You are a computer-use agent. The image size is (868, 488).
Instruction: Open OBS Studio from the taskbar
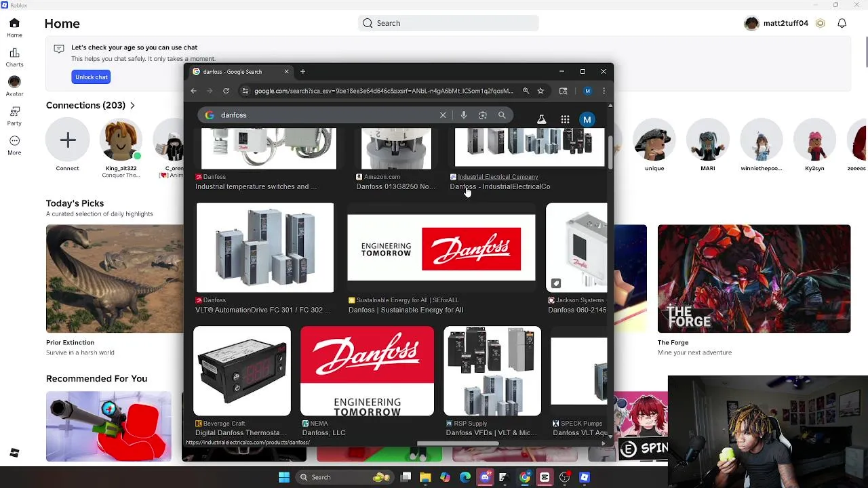pyautogui.click(x=565, y=477)
